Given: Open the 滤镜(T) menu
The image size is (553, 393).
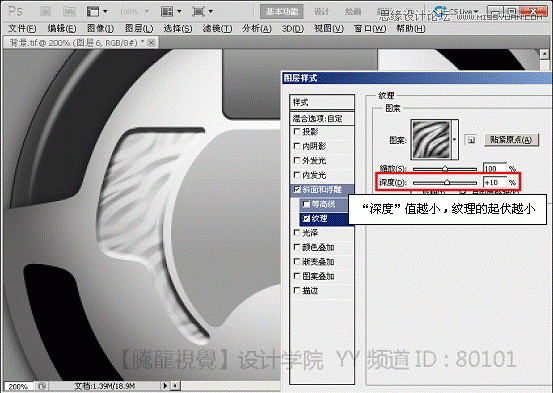Looking at the screenshot, I should tap(217, 29).
